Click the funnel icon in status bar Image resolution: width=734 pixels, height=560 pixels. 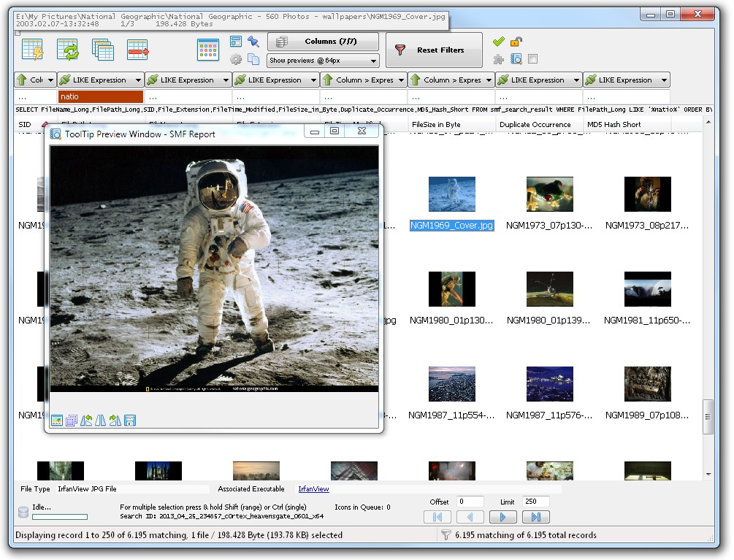click(x=446, y=534)
